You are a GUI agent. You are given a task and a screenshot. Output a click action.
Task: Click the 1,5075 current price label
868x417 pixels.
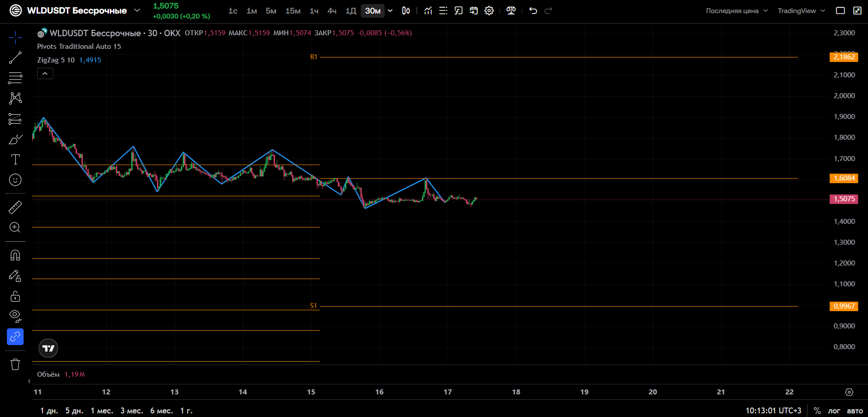tap(844, 199)
